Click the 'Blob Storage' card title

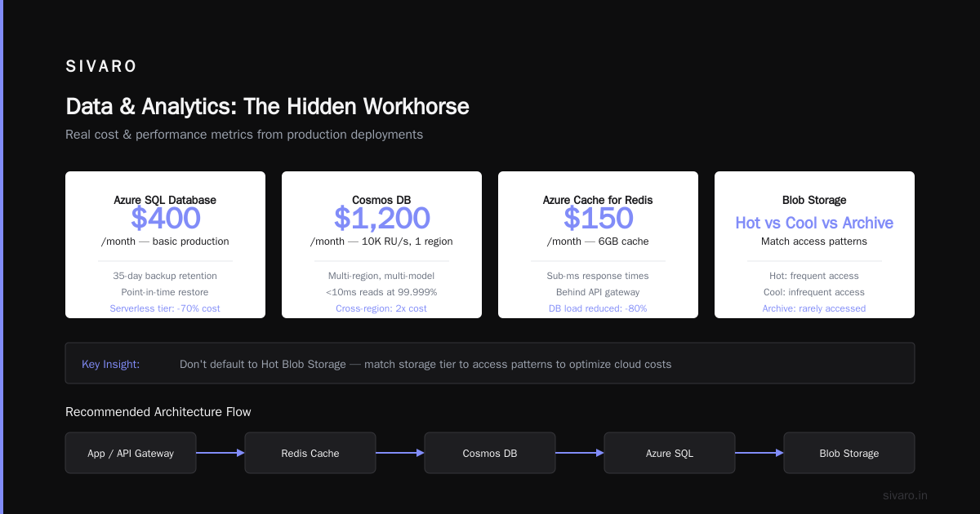point(814,200)
